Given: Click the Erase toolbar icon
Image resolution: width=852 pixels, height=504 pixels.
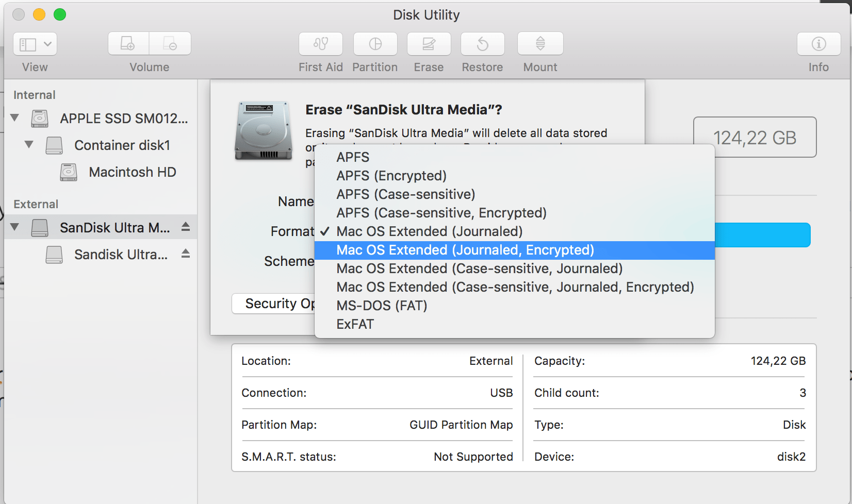Looking at the screenshot, I should (x=429, y=44).
